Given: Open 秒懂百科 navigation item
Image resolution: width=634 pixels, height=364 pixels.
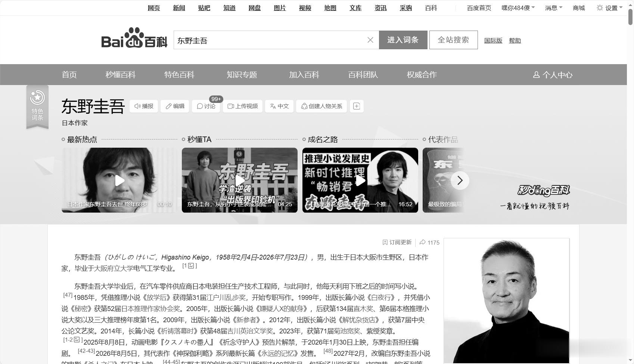Looking at the screenshot, I should 120,75.
